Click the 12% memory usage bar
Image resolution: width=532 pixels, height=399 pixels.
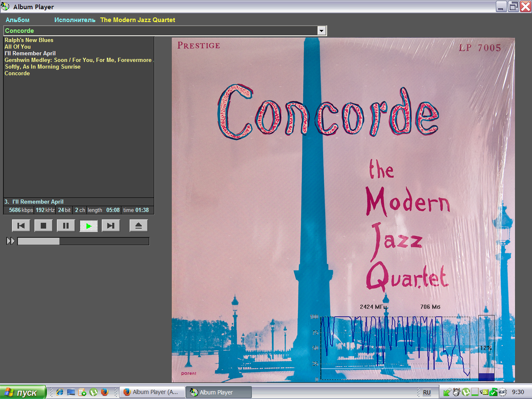tap(486, 348)
